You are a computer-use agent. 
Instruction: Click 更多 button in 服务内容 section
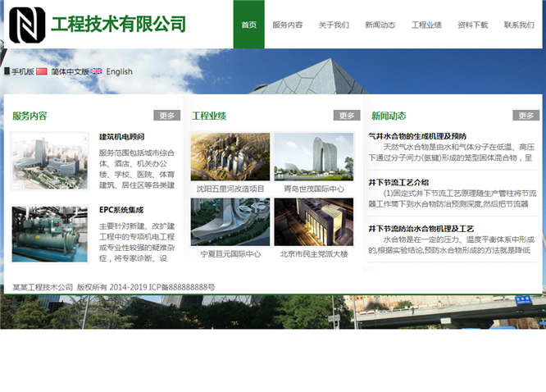pyautogui.click(x=166, y=116)
